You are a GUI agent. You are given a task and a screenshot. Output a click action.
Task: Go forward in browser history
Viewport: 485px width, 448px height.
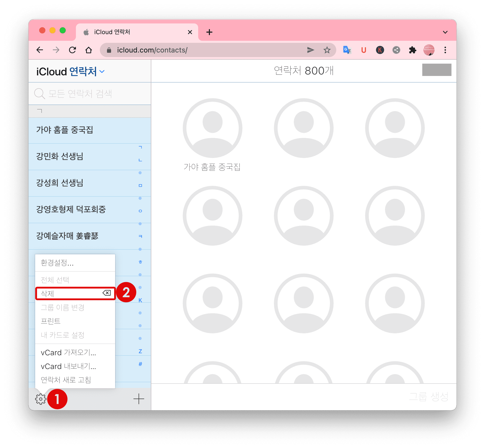[x=56, y=50]
